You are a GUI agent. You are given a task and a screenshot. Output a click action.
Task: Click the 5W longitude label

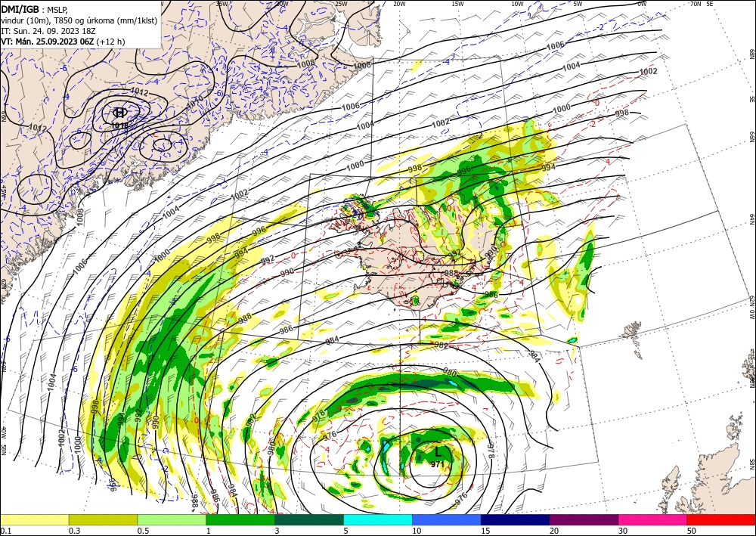click(578, 4)
